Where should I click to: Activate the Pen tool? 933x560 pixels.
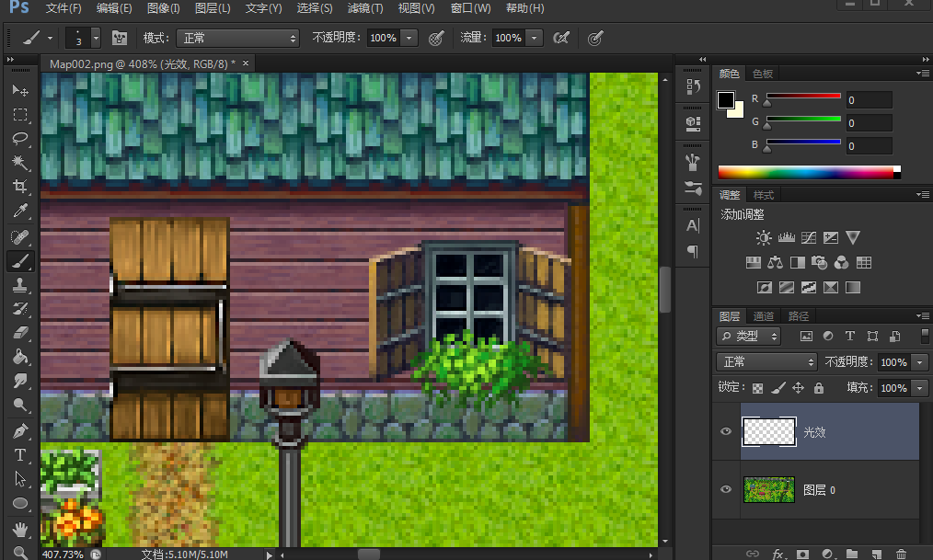point(20,430)
